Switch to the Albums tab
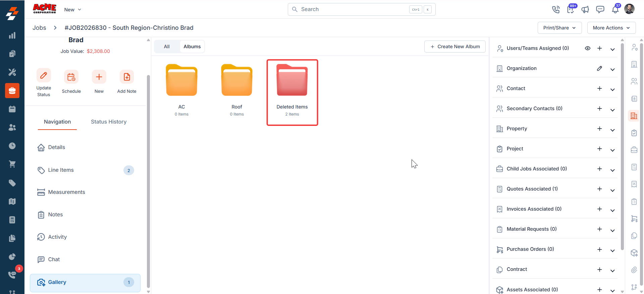 coord(192,47)
